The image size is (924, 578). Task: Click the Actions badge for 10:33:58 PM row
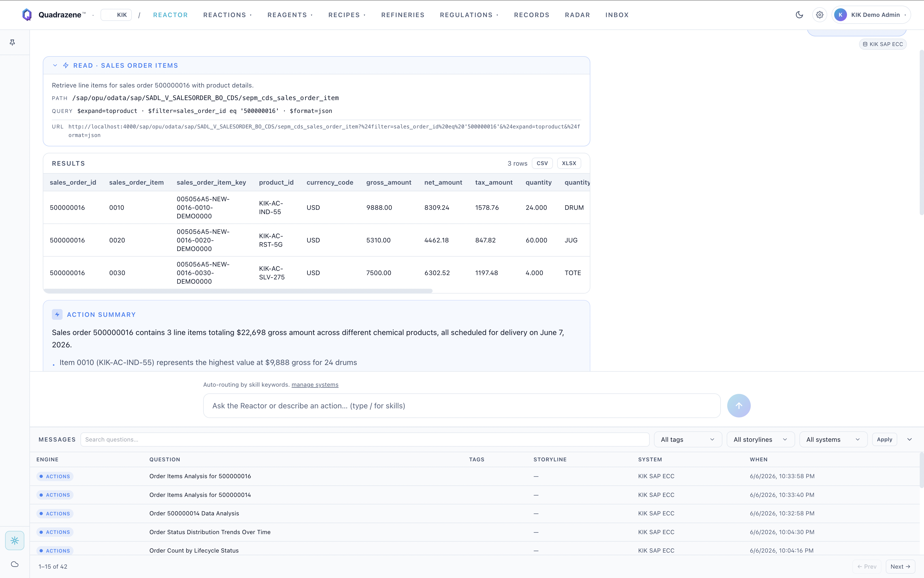[x=55, y=476]
